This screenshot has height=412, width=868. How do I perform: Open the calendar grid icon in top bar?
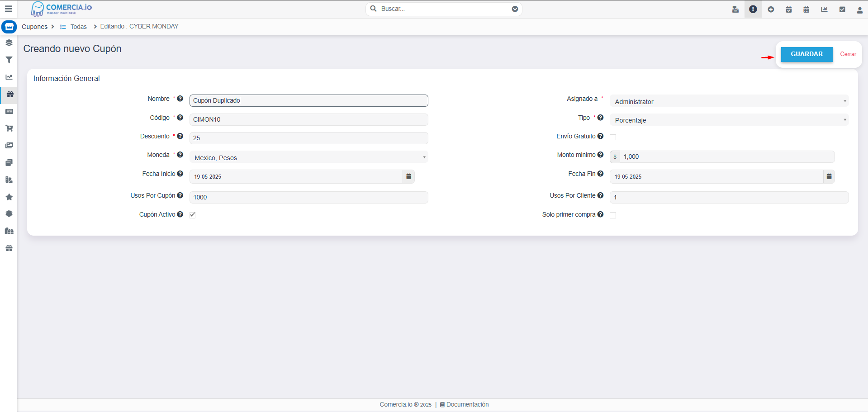click(806, 9)
